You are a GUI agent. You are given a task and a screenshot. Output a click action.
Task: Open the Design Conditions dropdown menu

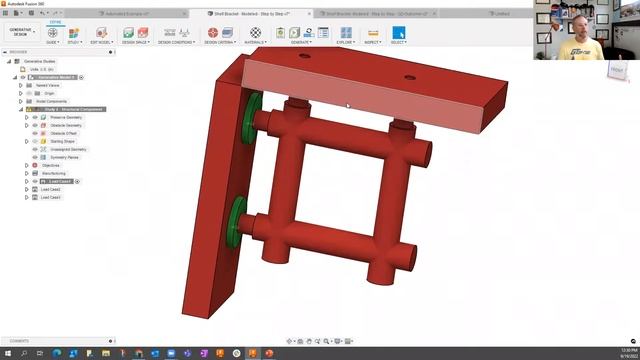click(176, 42)
